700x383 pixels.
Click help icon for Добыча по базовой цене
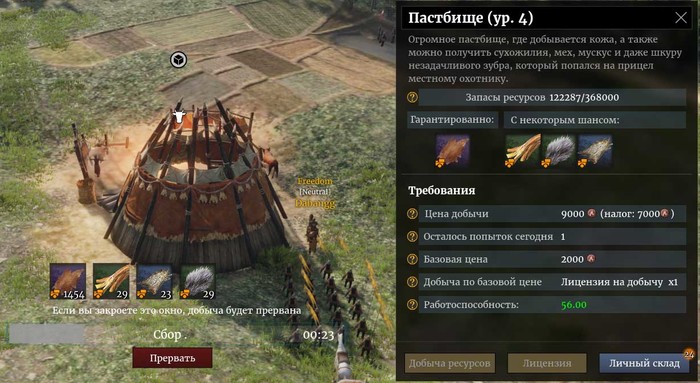412,282
